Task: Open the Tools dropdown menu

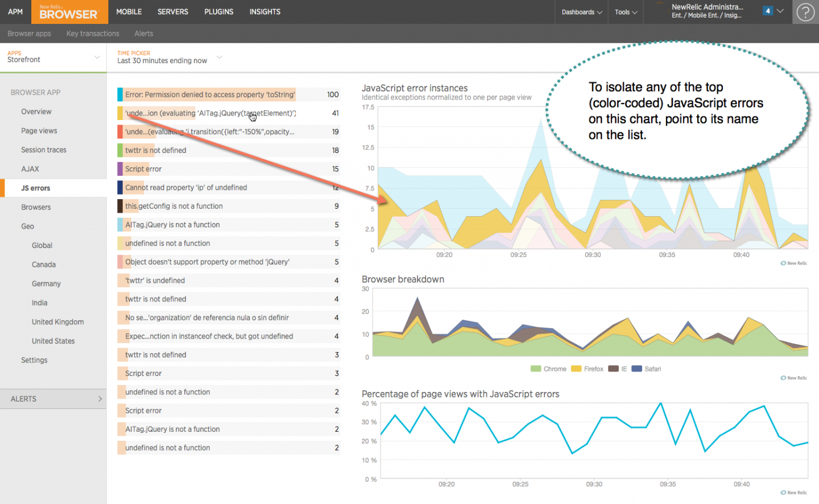Action: point(626,12)
